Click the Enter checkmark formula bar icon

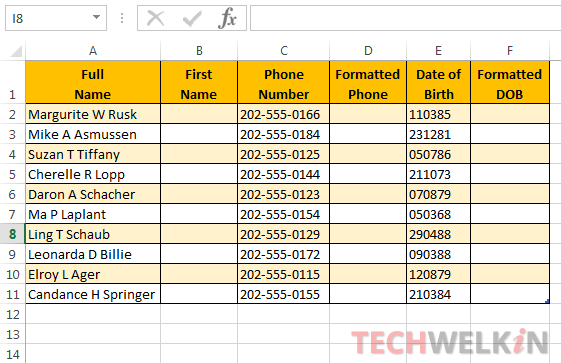tap(192, 18)
